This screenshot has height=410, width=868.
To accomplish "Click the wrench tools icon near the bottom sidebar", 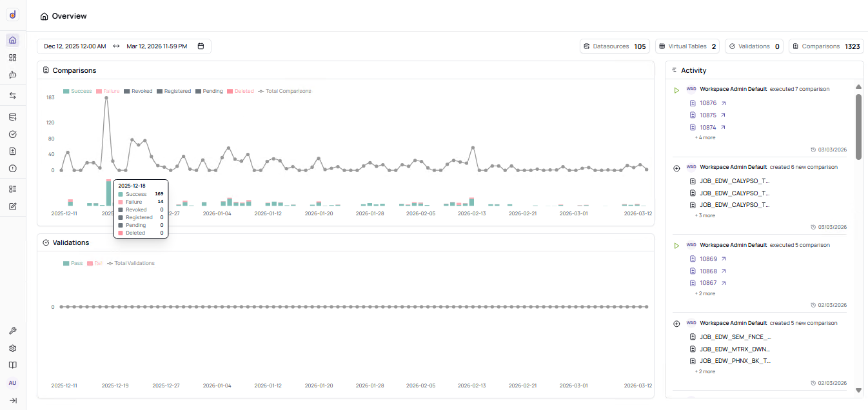I will tap(12, 331).
